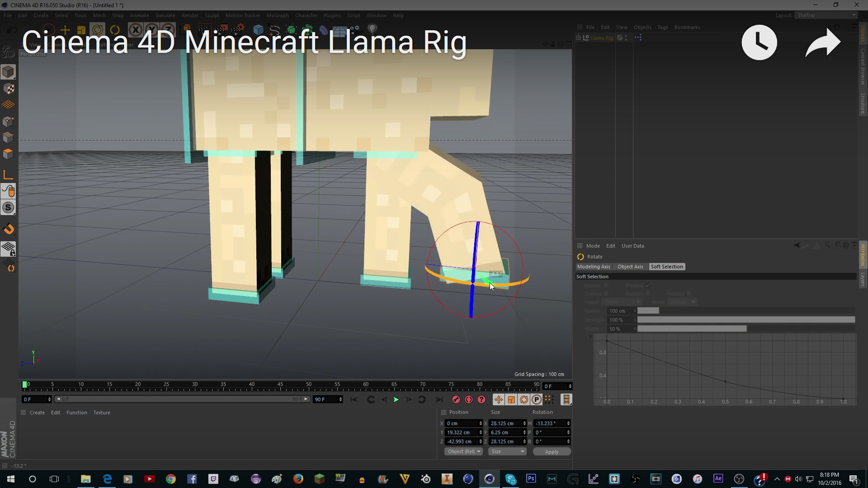Open User Data in Attribute Manager

tap(632, 246)
